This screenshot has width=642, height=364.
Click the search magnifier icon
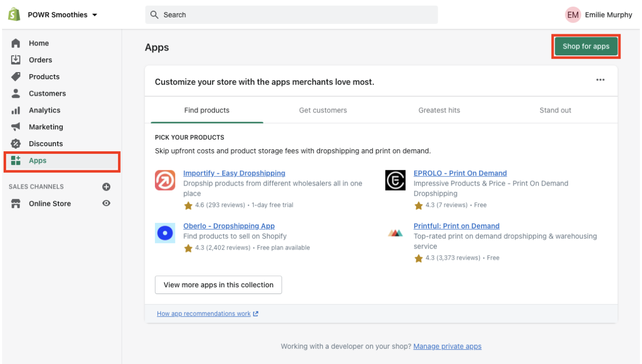(154, 15)
